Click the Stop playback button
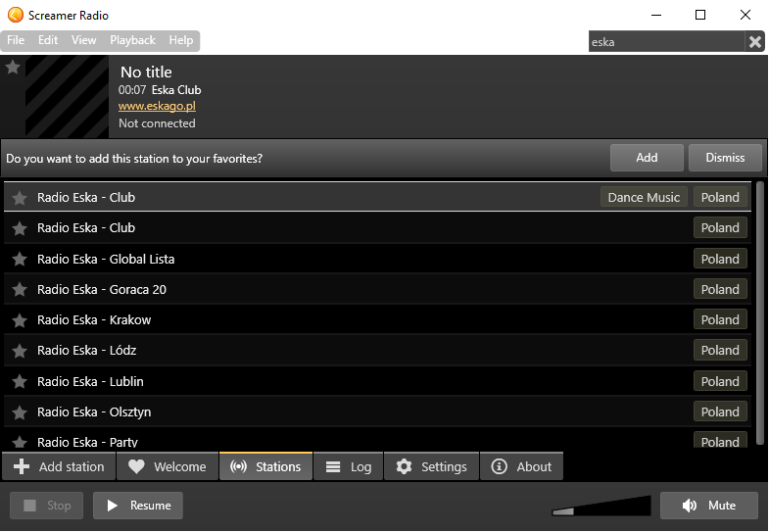 pyautogui.click(x=47, y=506)
